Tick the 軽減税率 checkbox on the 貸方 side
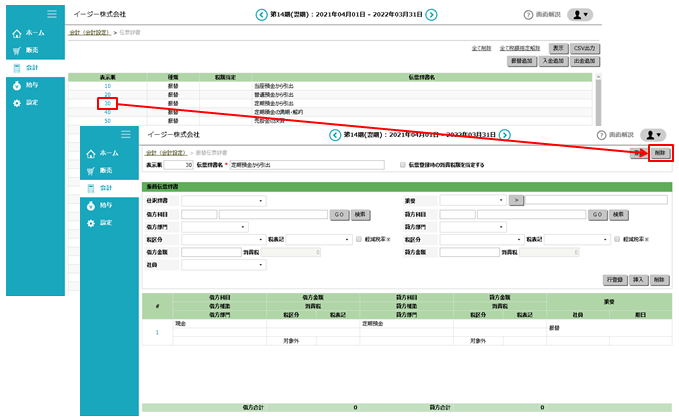This screenshot has width=679, height=420. coord(617,240)
